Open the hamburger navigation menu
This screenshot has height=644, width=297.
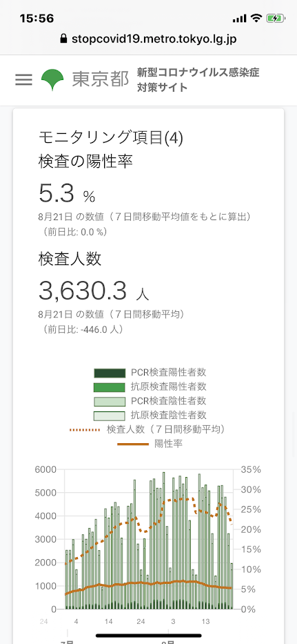(x=24, y=79)
